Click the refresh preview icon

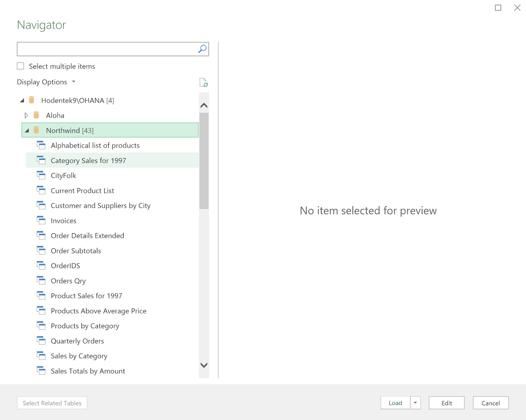click(203, 82)
